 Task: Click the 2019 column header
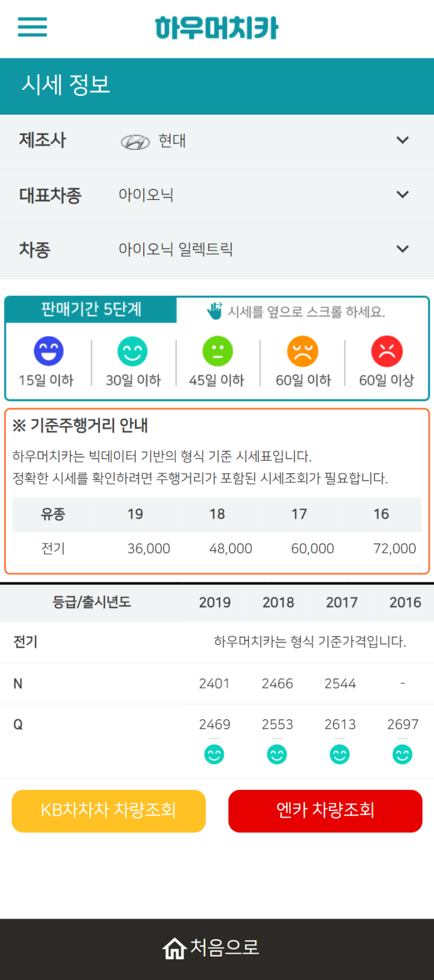215,603
